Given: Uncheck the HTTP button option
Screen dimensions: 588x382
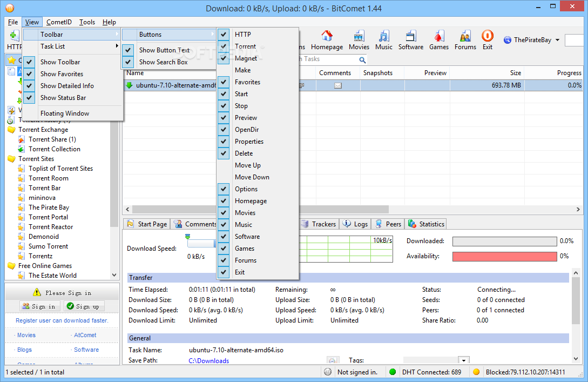Looking at the screenshot, I should 224,35.
